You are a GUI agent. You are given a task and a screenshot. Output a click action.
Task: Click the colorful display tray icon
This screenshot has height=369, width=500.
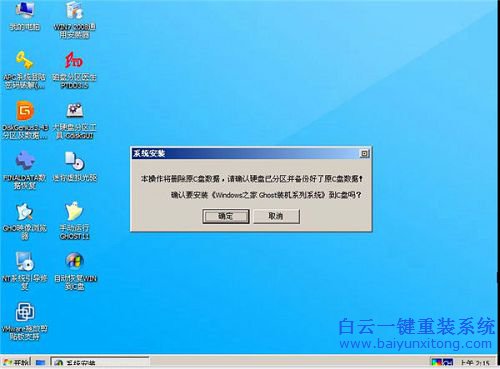pos(437,363)
